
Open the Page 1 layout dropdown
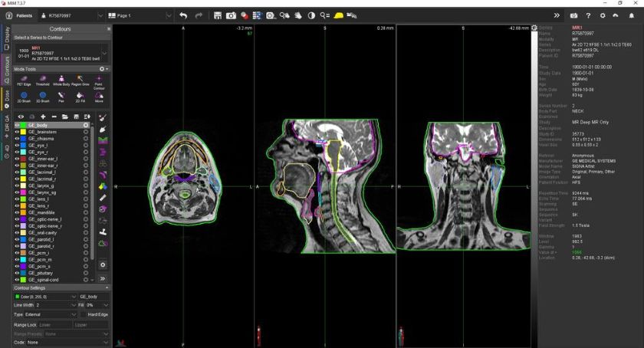140,15
